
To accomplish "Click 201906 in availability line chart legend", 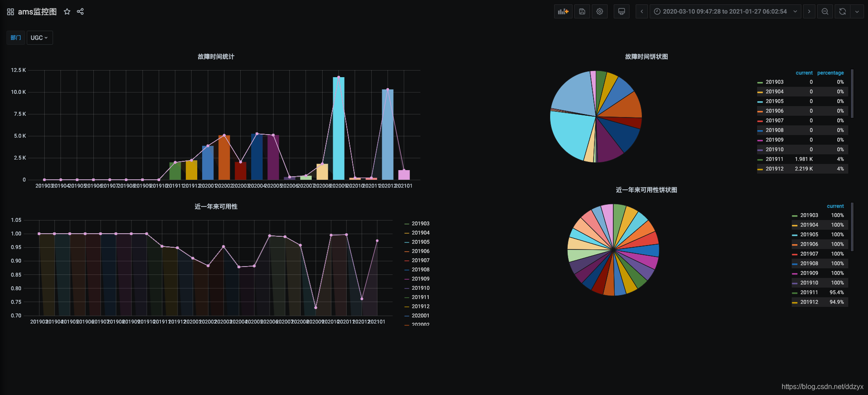I will coord(420,251).
